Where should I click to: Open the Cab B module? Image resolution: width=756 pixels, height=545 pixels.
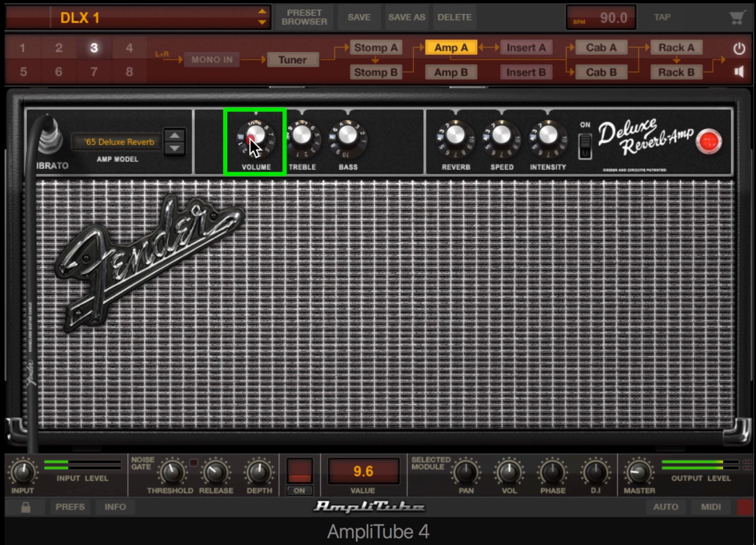601,72
